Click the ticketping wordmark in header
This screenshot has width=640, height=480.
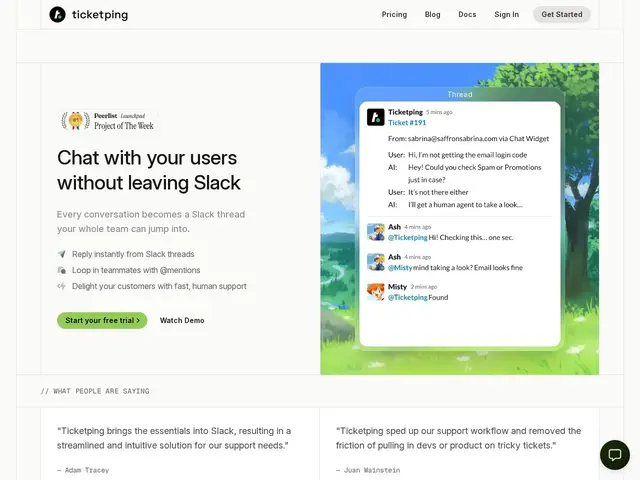click(x=100, y=15)
